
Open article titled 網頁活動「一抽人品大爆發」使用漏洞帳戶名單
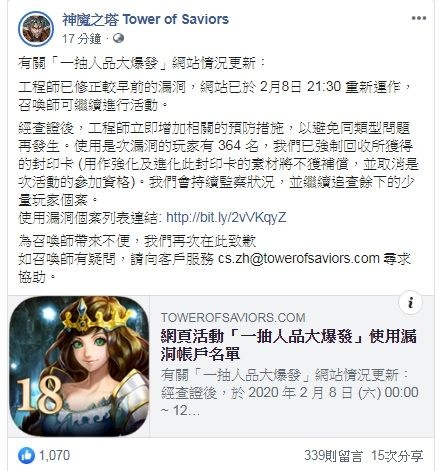[x=288, y=345]
